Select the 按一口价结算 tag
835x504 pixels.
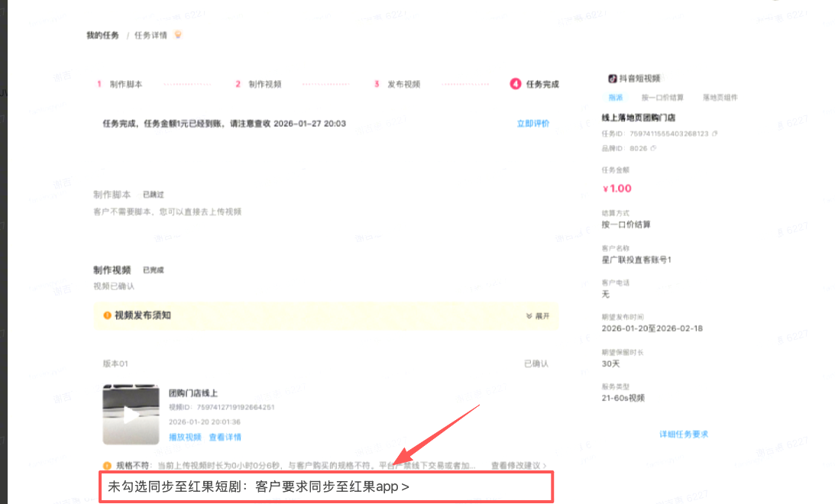tap(662, 98)
